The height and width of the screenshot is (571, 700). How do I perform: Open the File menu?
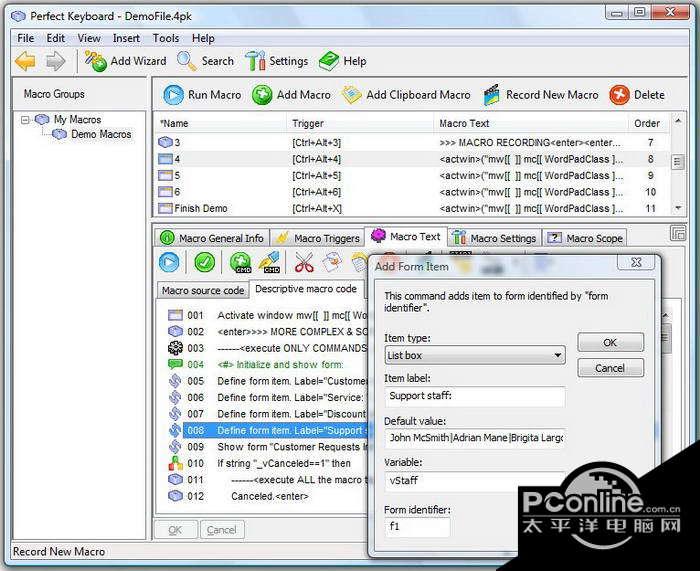point(25,38)
